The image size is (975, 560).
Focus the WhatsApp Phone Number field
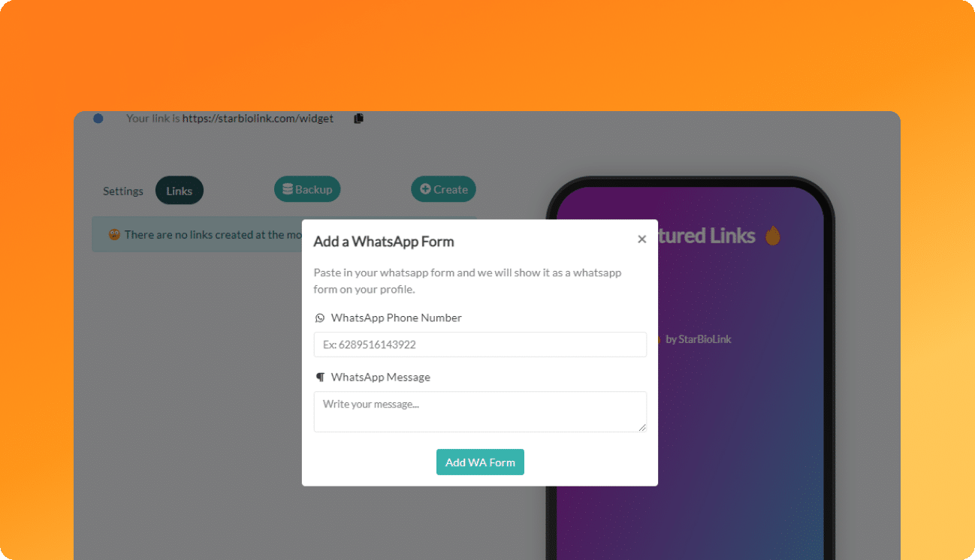point(480,345)
